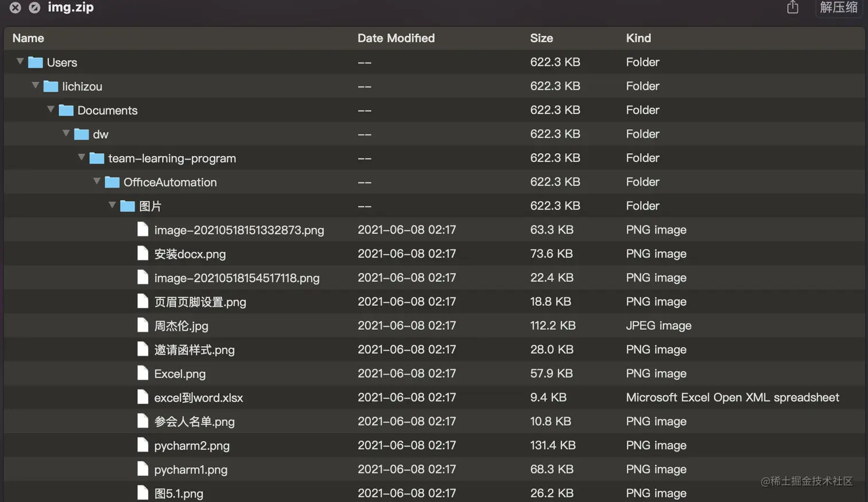Click the 9.4 KB size cell

[x=548, y=397]
